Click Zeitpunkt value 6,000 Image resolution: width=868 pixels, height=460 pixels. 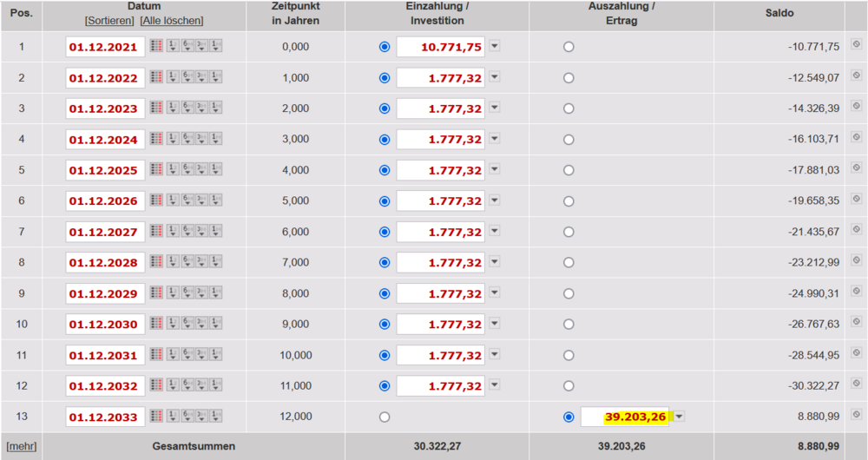296,232
